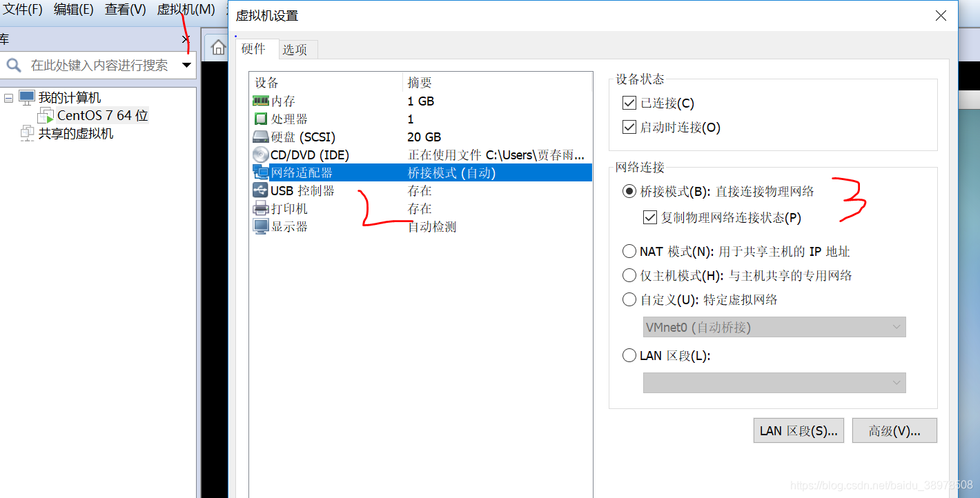Open the VMnet0 (自动桥接) dropdown

(x=774, y=328)
